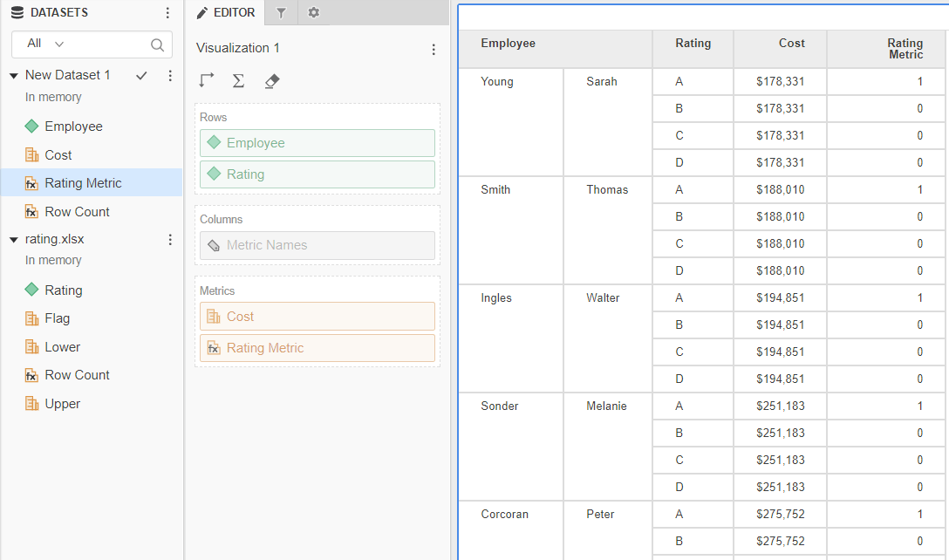Click the Cost column header in grid
The image size is (949, 560).
click(x=791, y=44)
